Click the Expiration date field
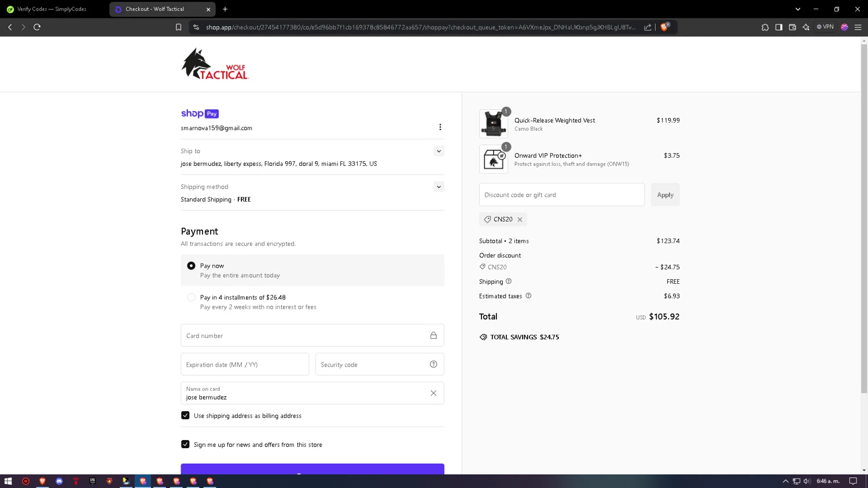The width and height of the screenshot is (868, 488). point(245,364)
